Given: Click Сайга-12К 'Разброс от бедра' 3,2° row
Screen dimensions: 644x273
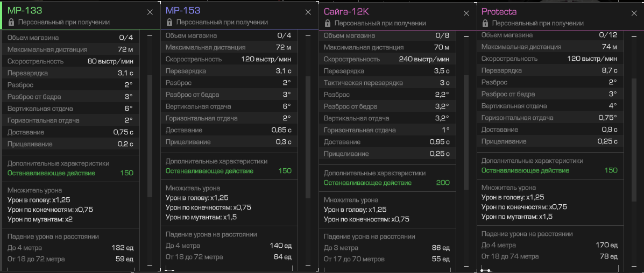Looking at the screenshot, I should (386, 107).
